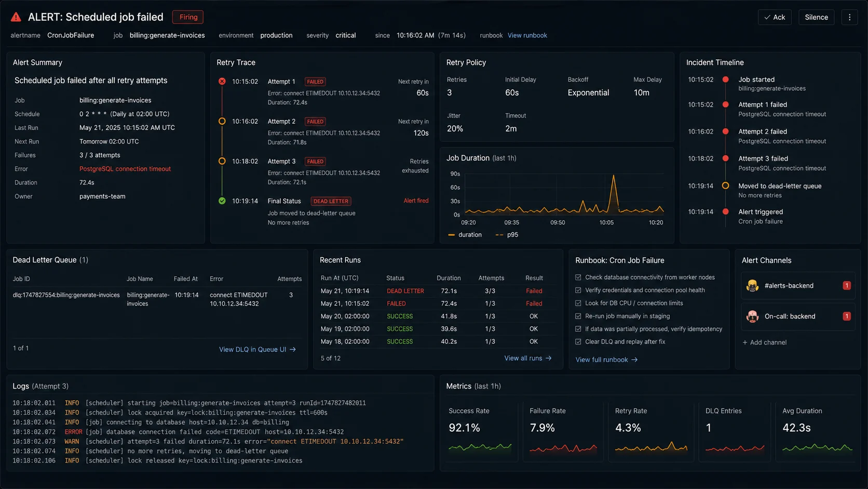The image size is (868, 489).
Task: Select the May 21, 10:19:14 run row
Action: pyautogui.click(x=437, y=291)
